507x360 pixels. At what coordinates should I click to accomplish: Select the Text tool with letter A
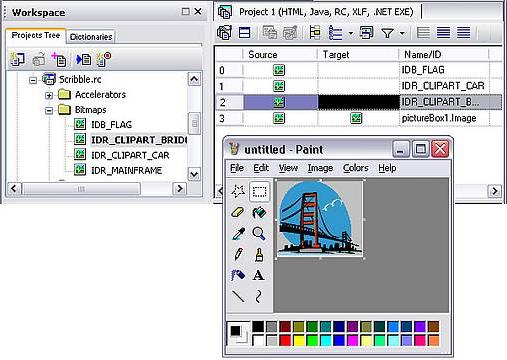tap(258, 275)
